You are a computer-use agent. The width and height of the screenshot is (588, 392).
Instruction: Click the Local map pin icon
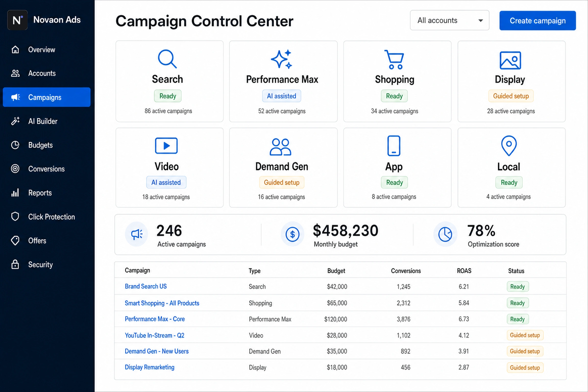pos(509,146)
